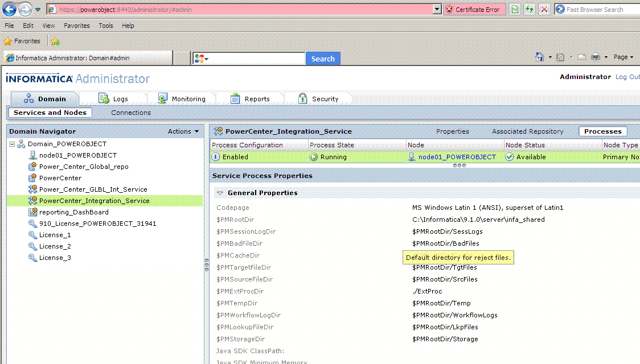Switch to the Connections tab
Viewport: 640px width, 364px height.
pyautogui.click(x=130, y=112)
